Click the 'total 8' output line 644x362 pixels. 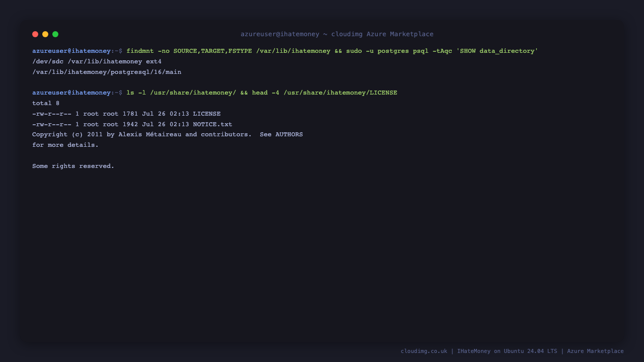pyautogui.click(x=46, y=103)
